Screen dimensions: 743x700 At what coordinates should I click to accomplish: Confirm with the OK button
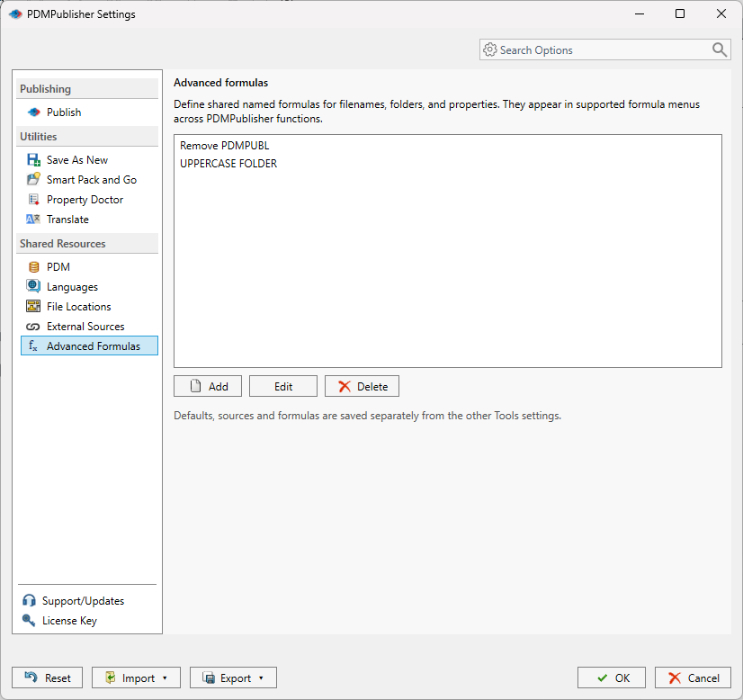612,678
